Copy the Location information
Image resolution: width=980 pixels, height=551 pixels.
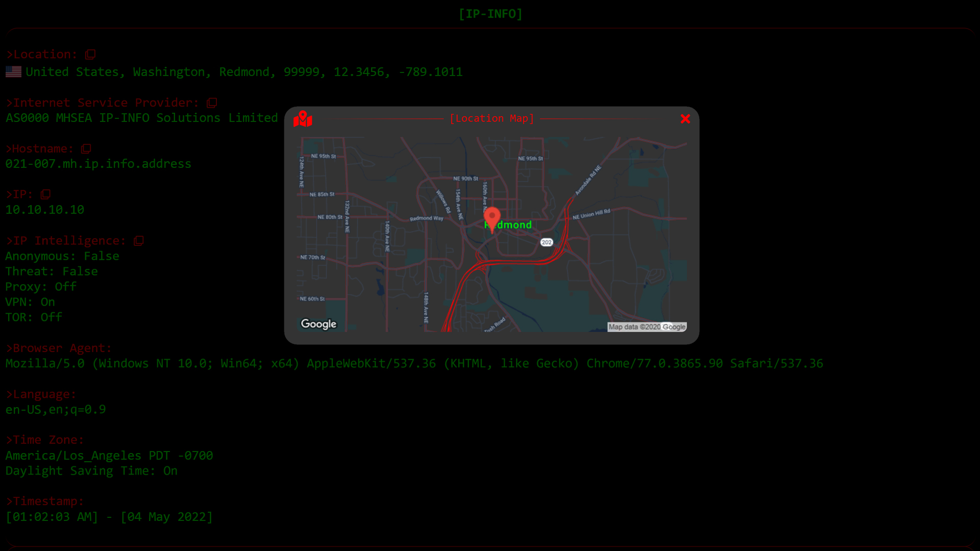tap(91, 54)
